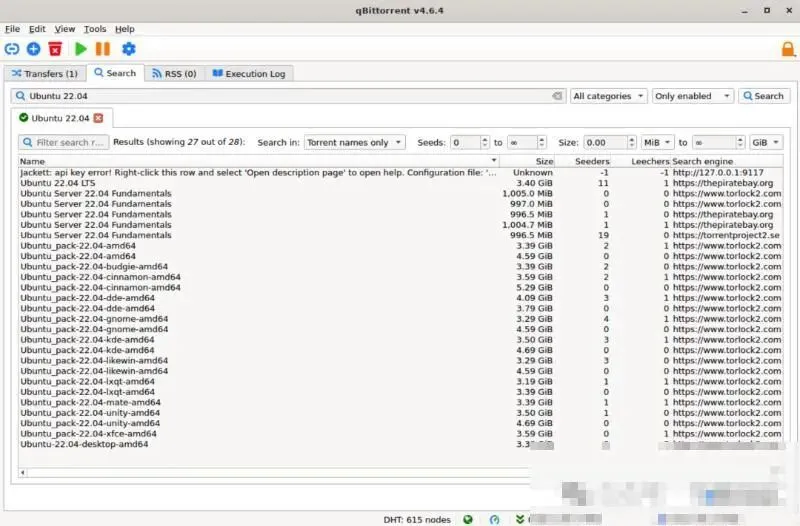Image resolution: width=800 pixels, height=526 pixels.
Task: Click the green globe connection status icon
Action: 468,519
